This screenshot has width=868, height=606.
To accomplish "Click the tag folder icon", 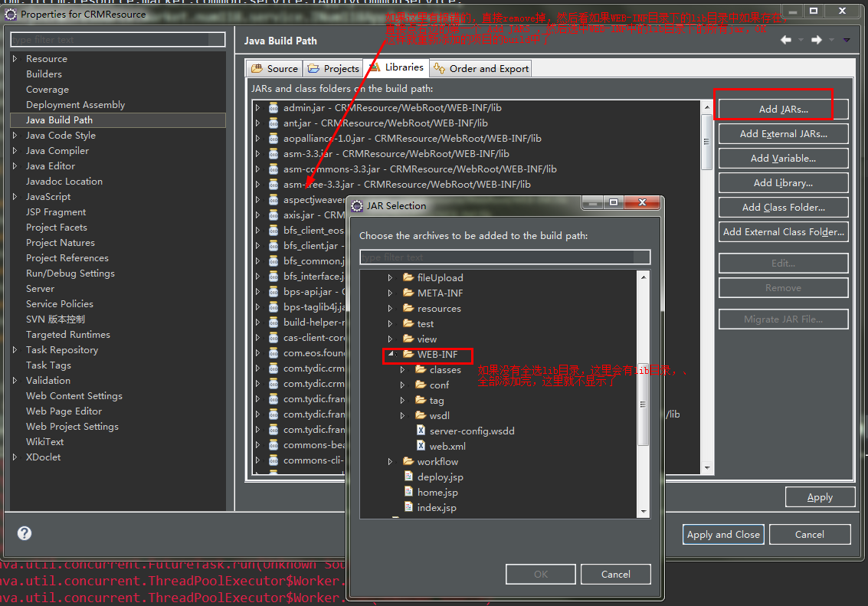I will [421, 400].
